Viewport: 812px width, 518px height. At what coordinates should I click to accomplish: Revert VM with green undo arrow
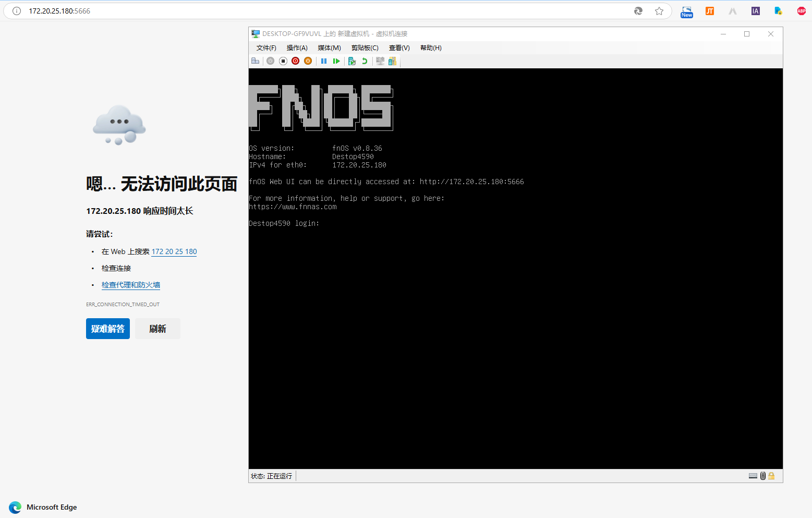pyautogui.click(x=365, y=61)
